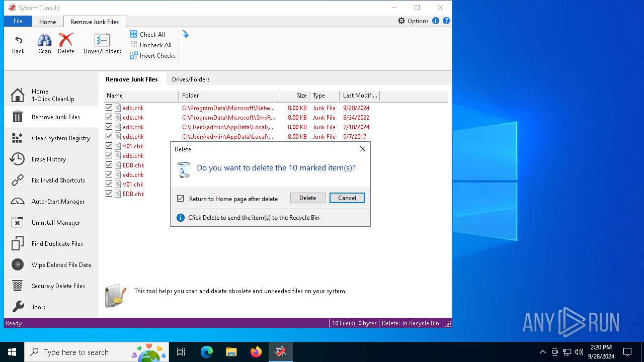Click folder path C:\ProgramData\Microsoft\SmsR...

pos(228,117)
